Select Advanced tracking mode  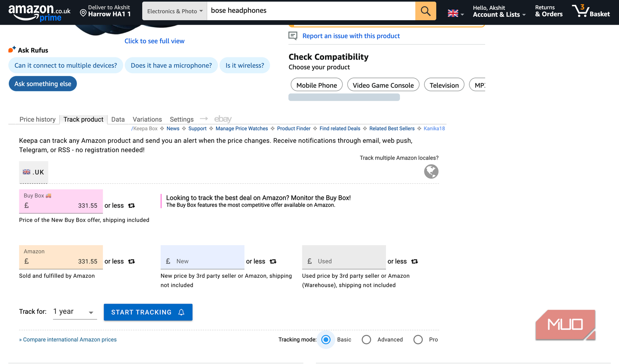pos(367,340)
